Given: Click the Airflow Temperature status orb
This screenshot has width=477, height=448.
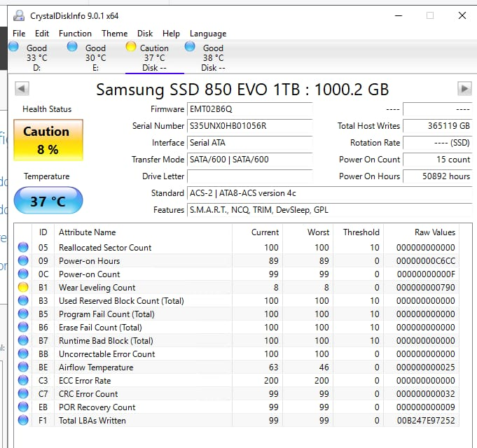Looking at the screenshot, I should coord(23,367).
